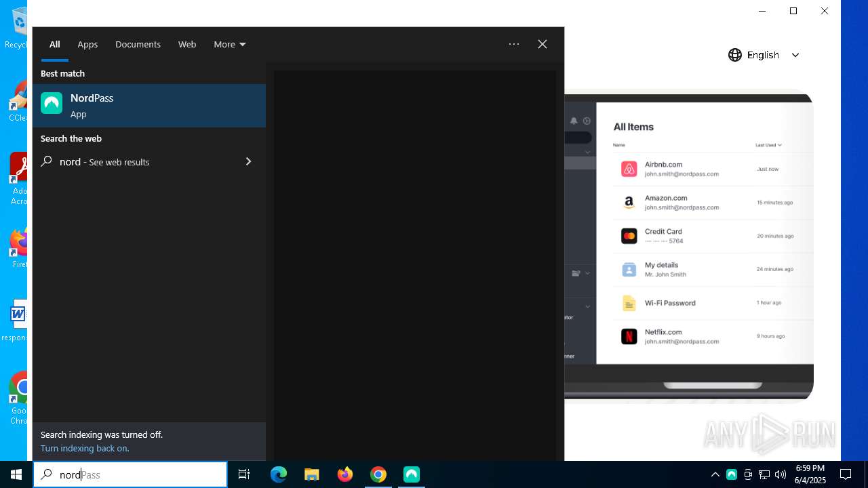Switch to the Documents search tab
The image size is (868, 488).
click(138, 44)
